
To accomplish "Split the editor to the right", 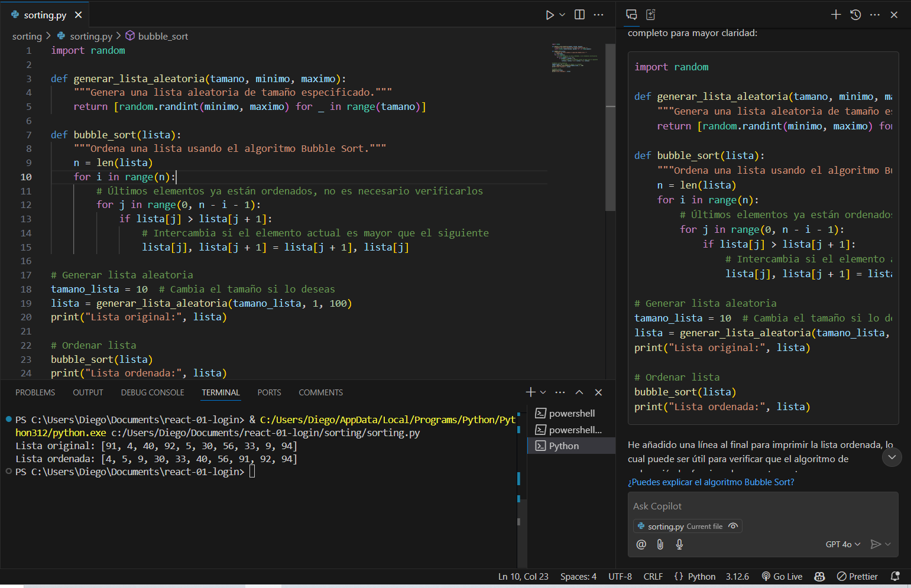I will [579, 15].
